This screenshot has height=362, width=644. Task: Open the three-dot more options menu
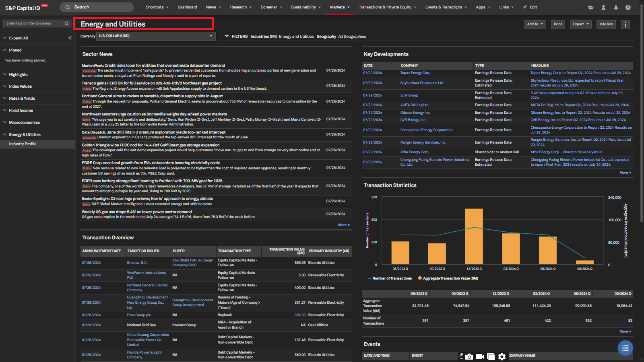pos(625,24)
